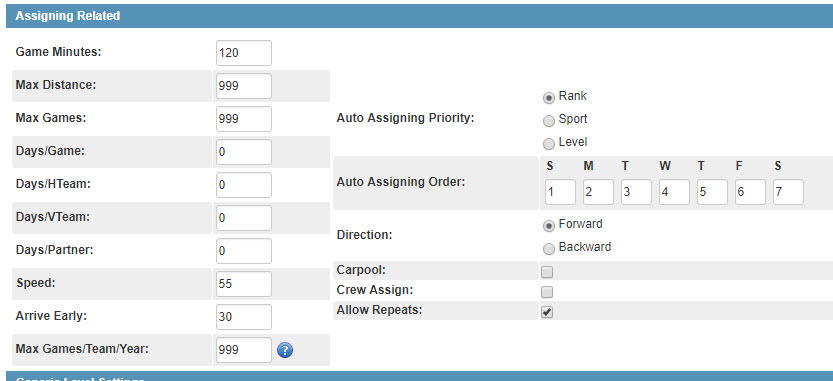Uncheck the Allow Repeats checkbox
This screenshot has height=381, width=833.
(547, 312)
